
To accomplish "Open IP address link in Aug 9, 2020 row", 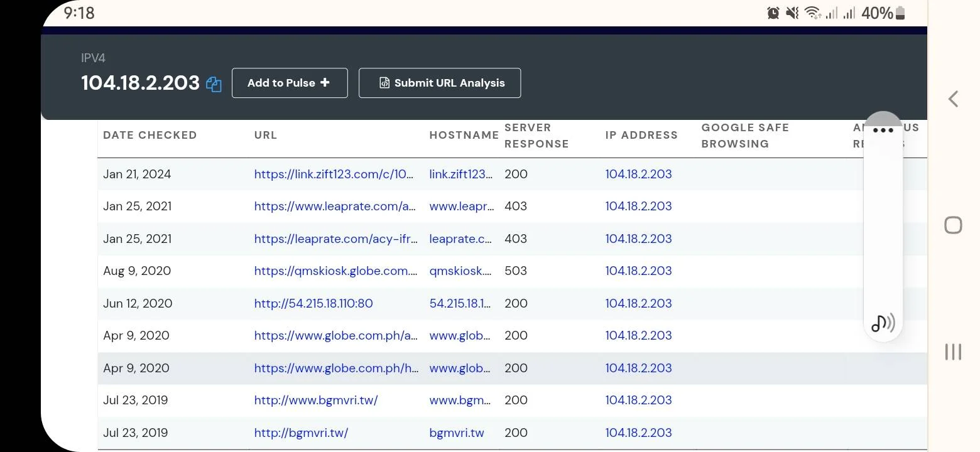I will coord(638,271).
